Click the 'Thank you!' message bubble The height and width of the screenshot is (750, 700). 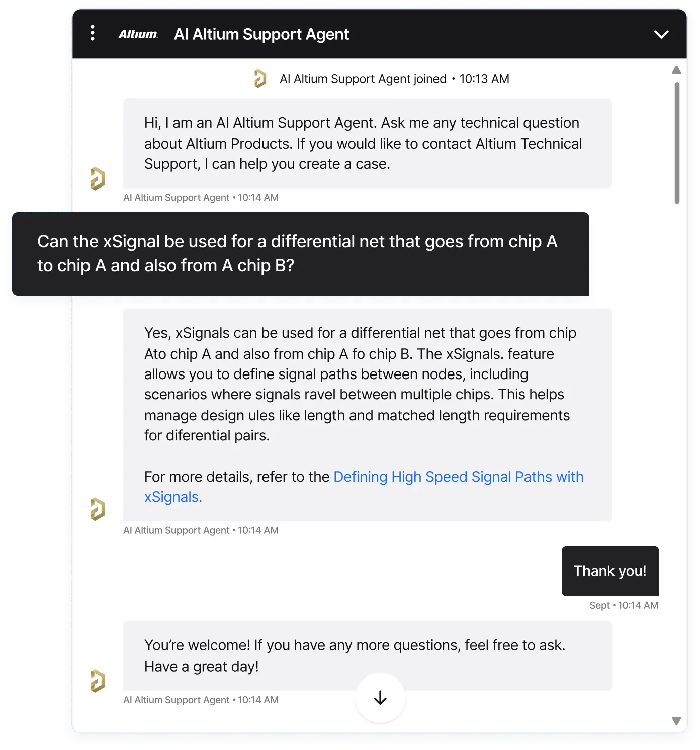(x=610, y=571)
